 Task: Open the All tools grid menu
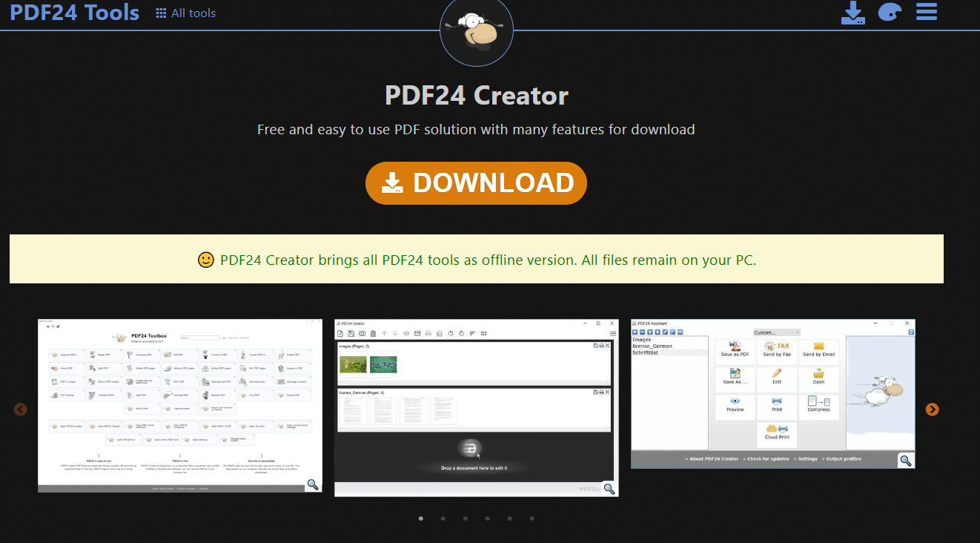point(186,13)
